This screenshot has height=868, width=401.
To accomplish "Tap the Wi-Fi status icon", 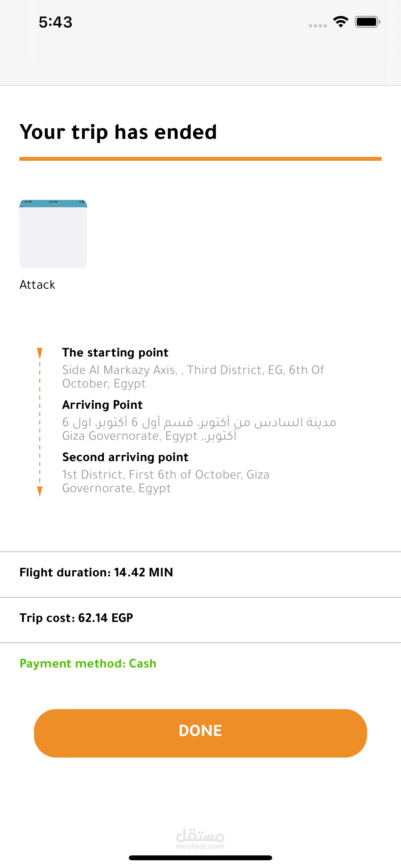I will pos(340,22).
